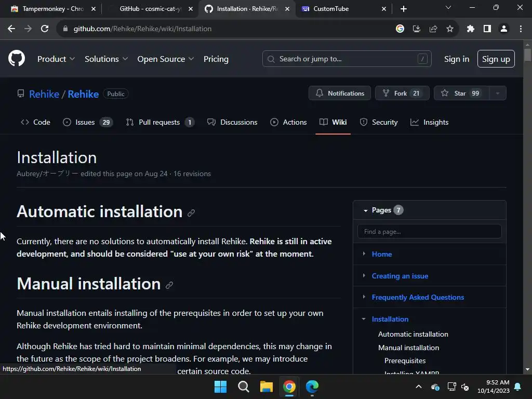
Task: Open the Chrome extensions puzzle icon
Action: coord(471,29)
